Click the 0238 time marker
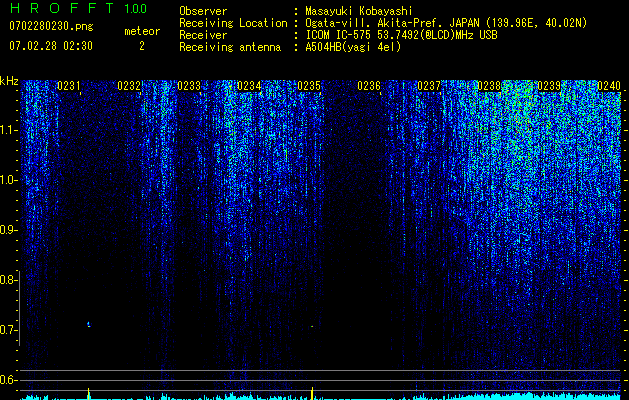 pyautogui.click(x=489, y=86)
